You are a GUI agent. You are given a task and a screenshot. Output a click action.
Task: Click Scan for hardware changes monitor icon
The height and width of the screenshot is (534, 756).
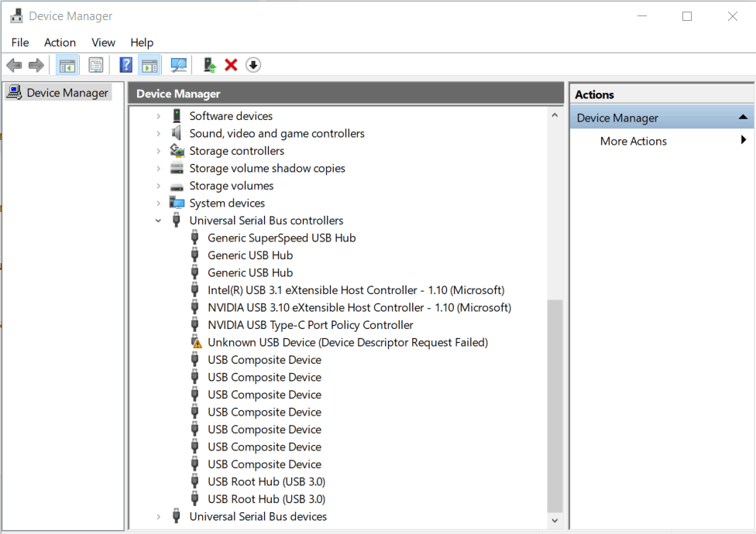pos(178,65)
